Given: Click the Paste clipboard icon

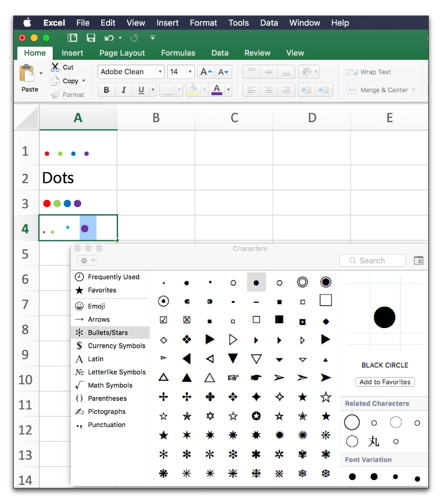Looking at the screenshot, I should click(27, 73).
